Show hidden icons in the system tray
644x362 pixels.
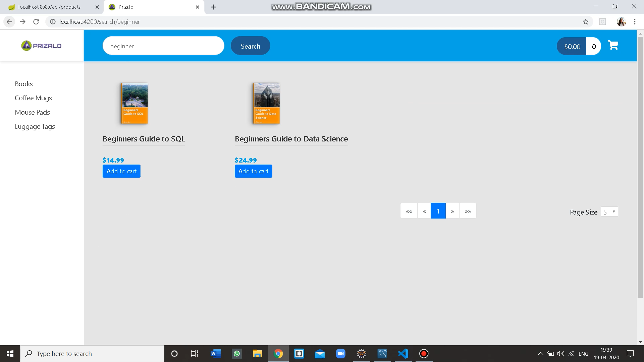point(540,353)
